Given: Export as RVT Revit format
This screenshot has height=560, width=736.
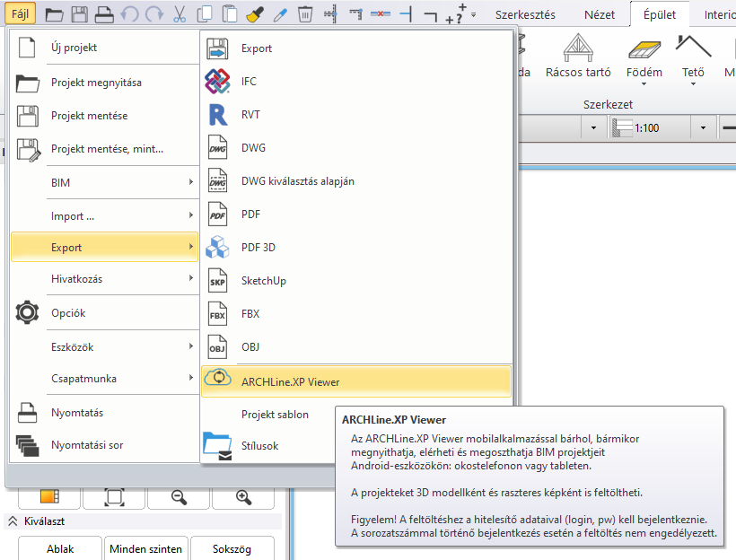Looking at the screenshot, I should pos(356,115).
